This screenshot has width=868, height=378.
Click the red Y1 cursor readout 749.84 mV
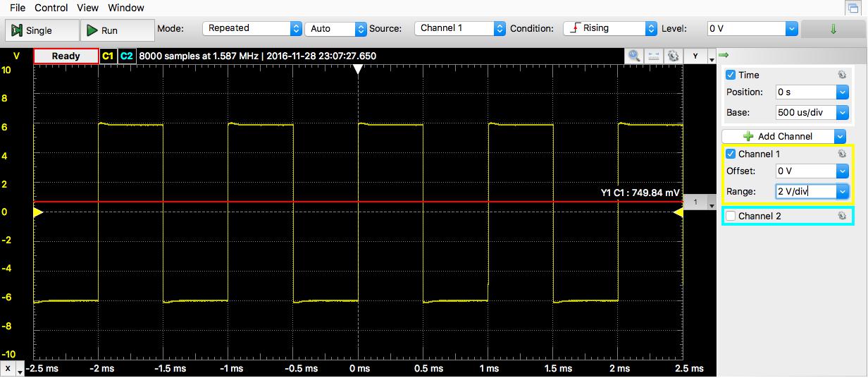pyautogui.click(x=640, y=193)
